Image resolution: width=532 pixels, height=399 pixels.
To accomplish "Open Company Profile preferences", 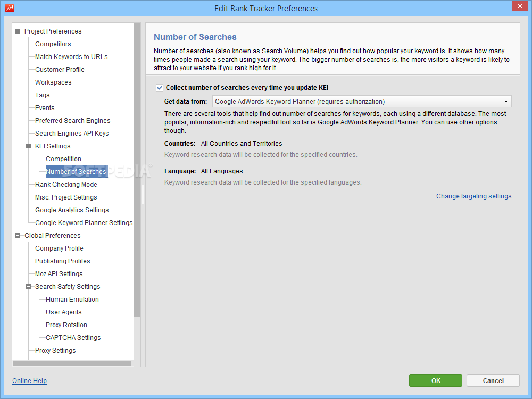I will point(60,248).
